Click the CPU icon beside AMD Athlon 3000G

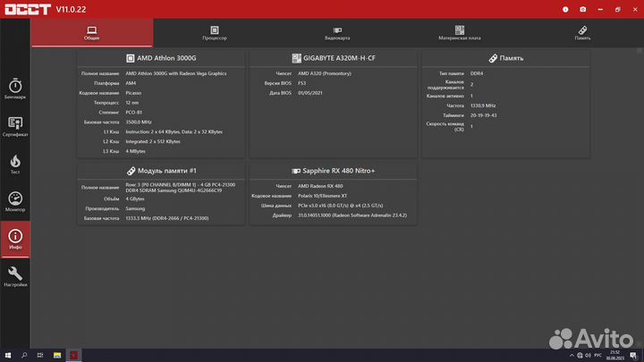click(x=131, y=58)
